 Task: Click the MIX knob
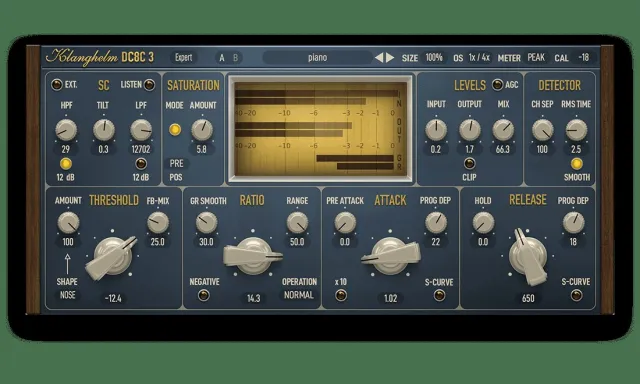[x=503, y=130]
